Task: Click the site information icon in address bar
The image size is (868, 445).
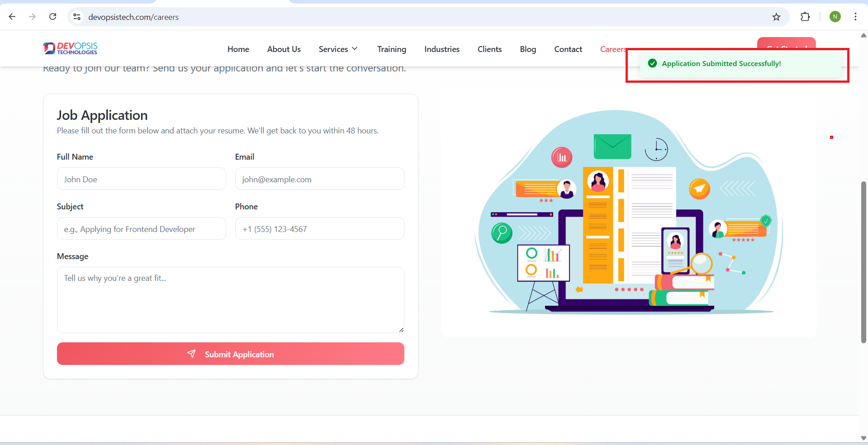Action: point(77,17)
